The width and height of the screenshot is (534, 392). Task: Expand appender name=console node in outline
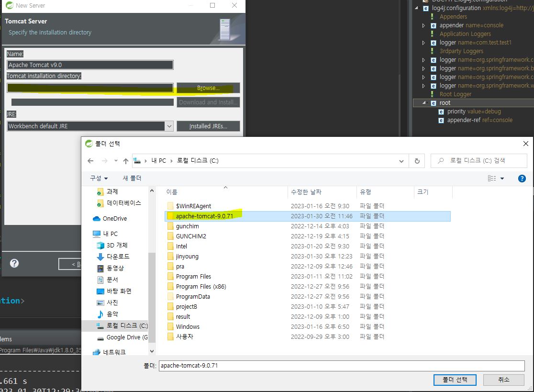(x=423, y=25)
